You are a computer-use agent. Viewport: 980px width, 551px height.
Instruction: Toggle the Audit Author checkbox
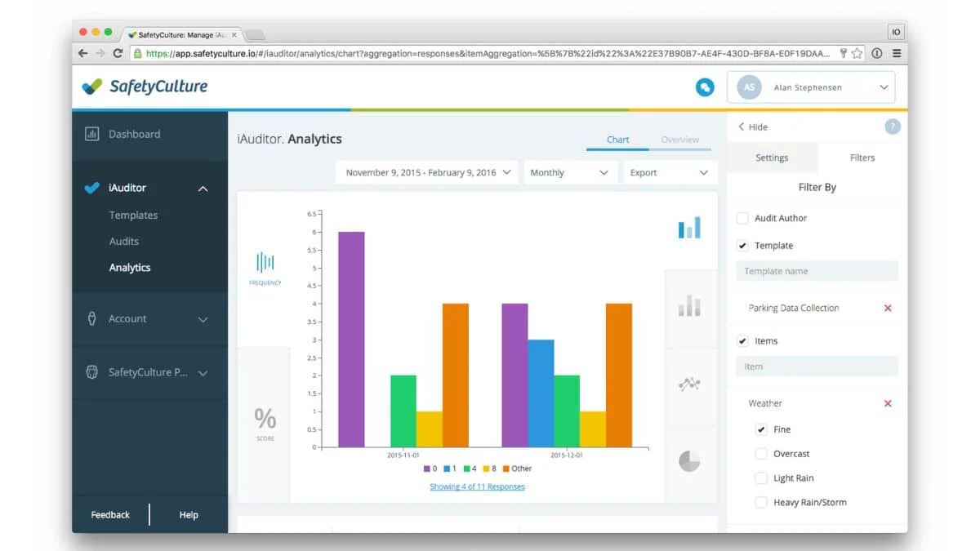742,218
